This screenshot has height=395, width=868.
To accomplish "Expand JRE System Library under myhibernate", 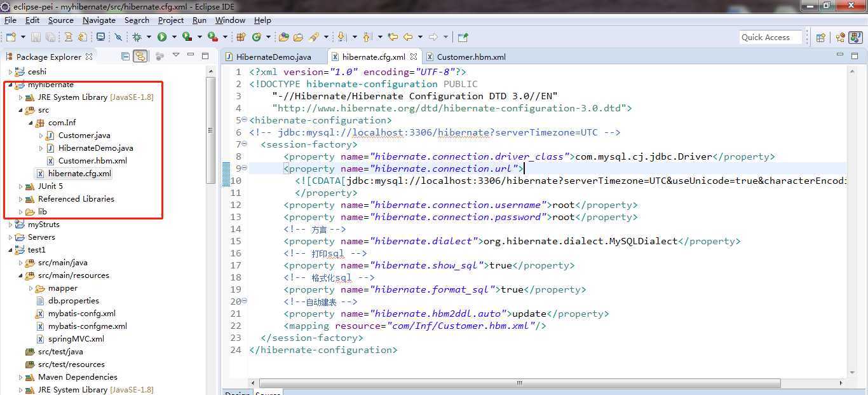I will pos(20,97).
